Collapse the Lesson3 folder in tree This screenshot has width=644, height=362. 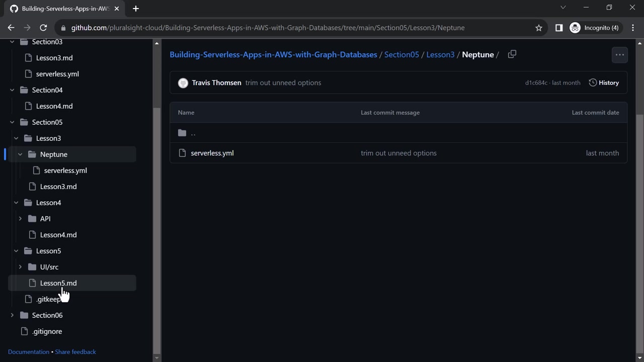click(x=16, y=138)
